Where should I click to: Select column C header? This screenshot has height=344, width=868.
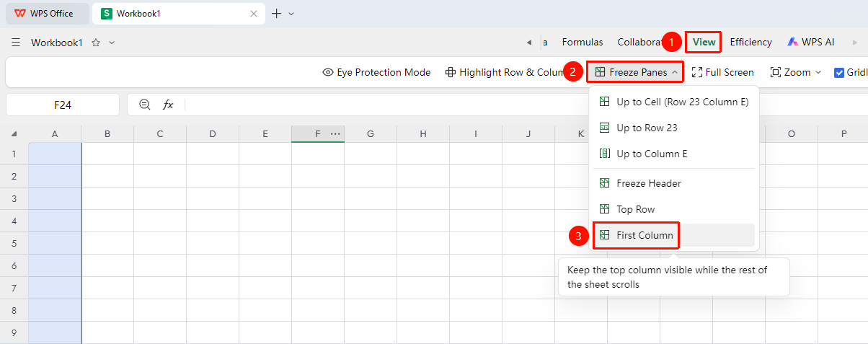pyautogui.click(x=160, y=133)
